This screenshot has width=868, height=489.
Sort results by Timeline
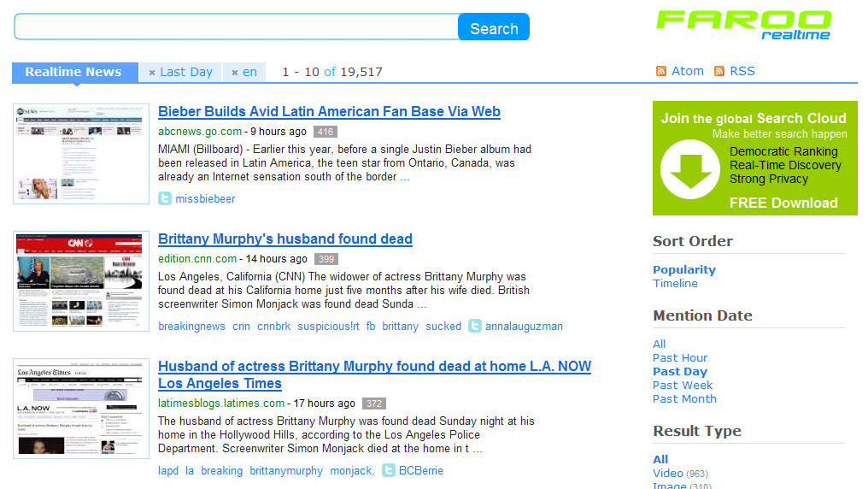pos(675,284)
